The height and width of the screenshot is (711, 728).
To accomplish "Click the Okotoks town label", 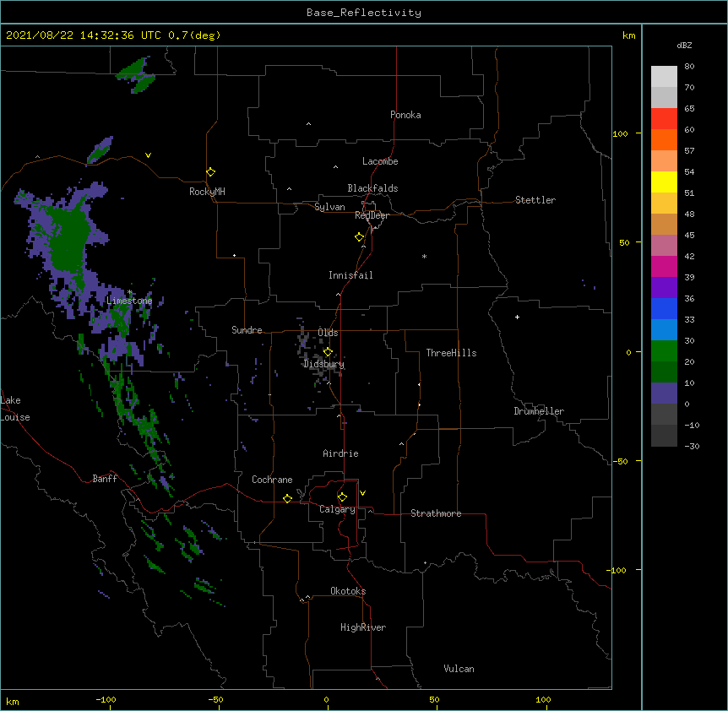I will click(x=348, y=591).
